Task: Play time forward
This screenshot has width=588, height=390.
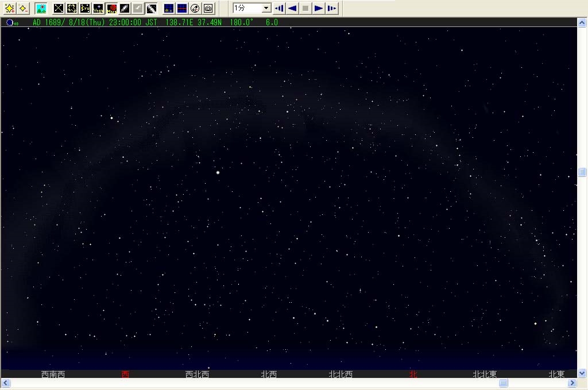Action: 318,8
